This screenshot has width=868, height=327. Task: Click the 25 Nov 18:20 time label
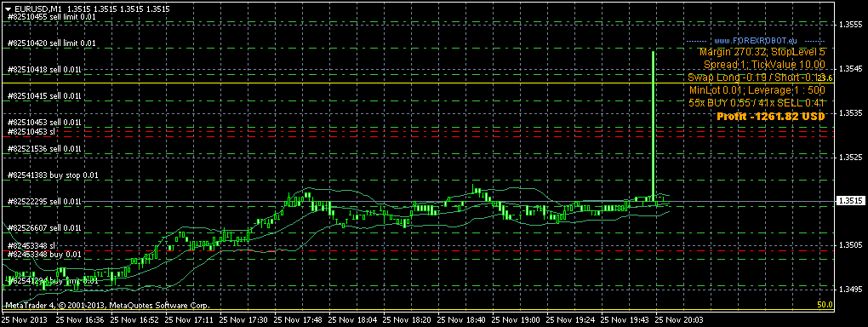[408, 320]
